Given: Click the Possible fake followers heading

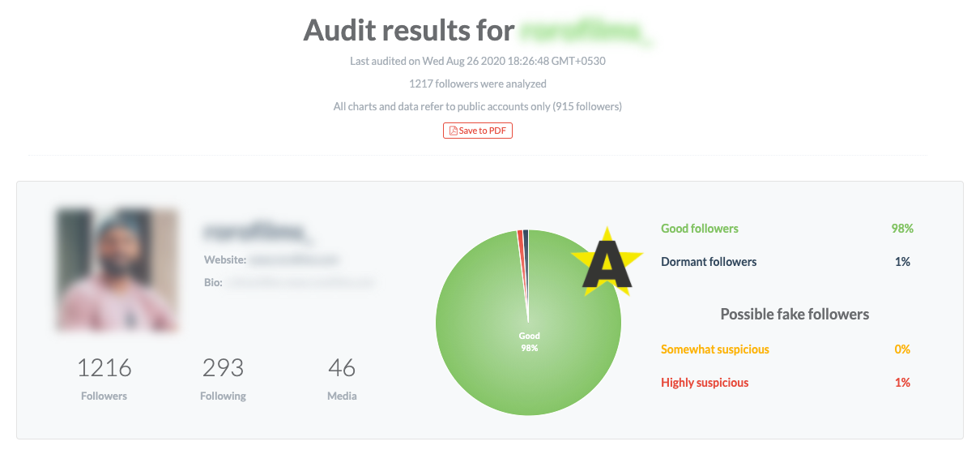Looking at the screenshot, I should 795,314.
